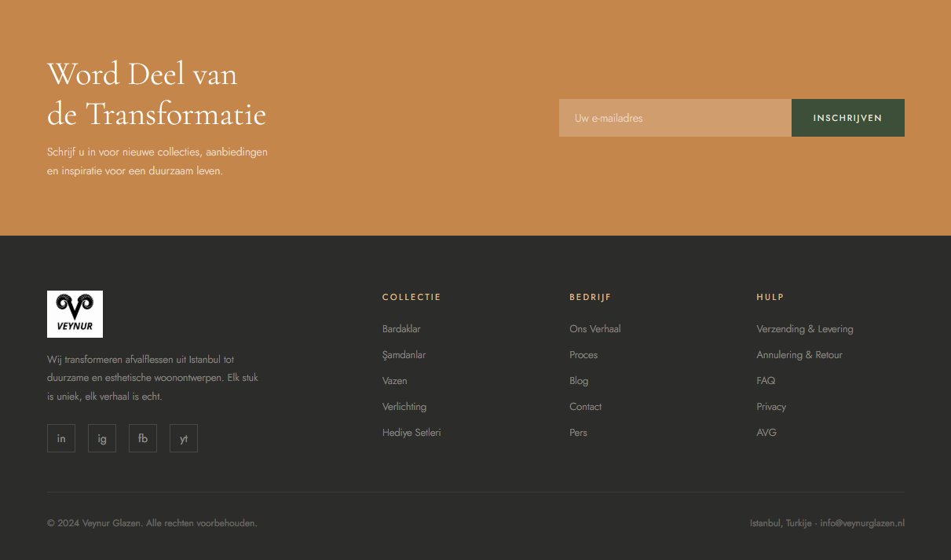
Task: Open the LinkedIn 'in' social icon
Action: 61,438
